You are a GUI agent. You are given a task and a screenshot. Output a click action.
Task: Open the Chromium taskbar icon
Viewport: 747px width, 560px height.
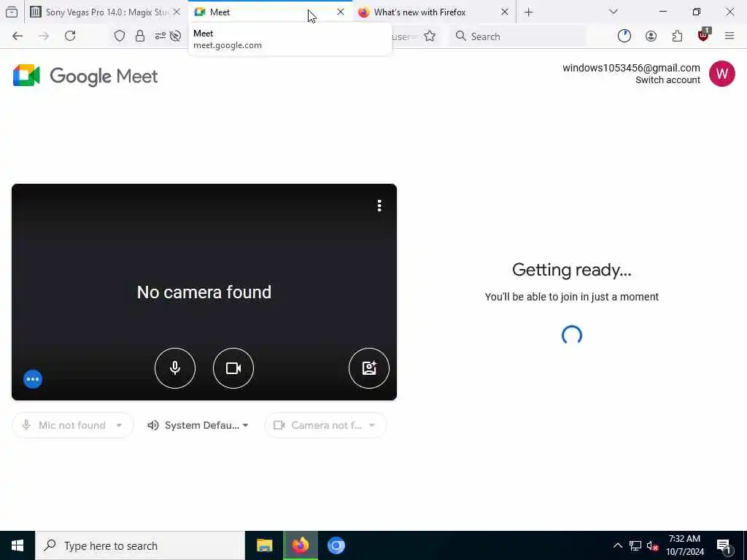click(x=336, y=545)
